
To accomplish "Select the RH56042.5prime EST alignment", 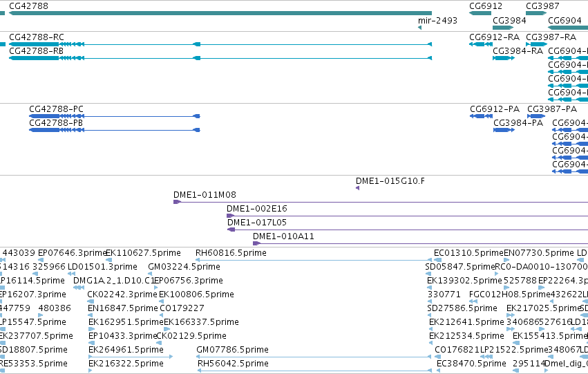I will (x=314, y=371).
